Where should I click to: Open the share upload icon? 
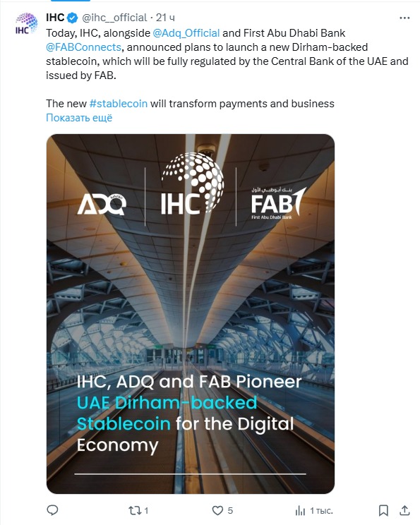404,510
